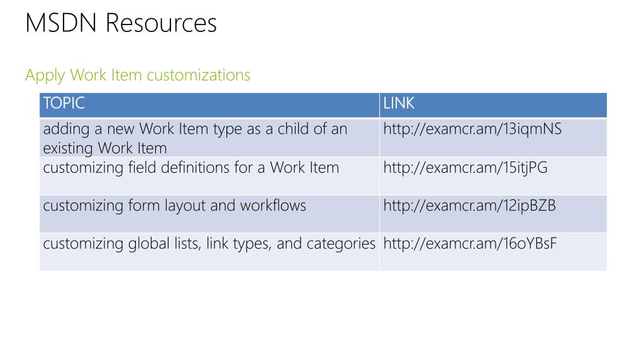This screenshot has width=644, height=362.
Task: Select 'customizing field definitions for a Work Item' cell
Action: tap(209, 176)
